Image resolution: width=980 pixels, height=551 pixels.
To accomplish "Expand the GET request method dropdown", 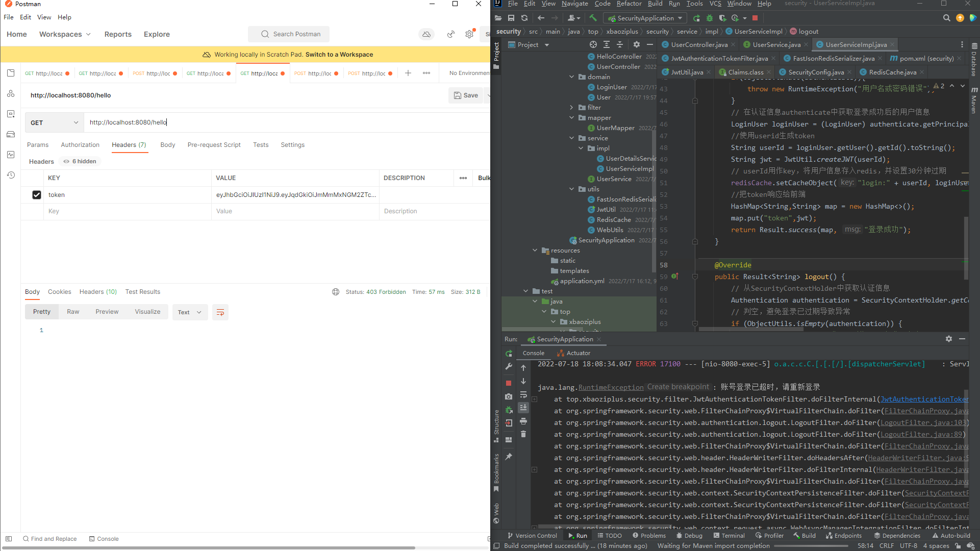I will point(54,122).
